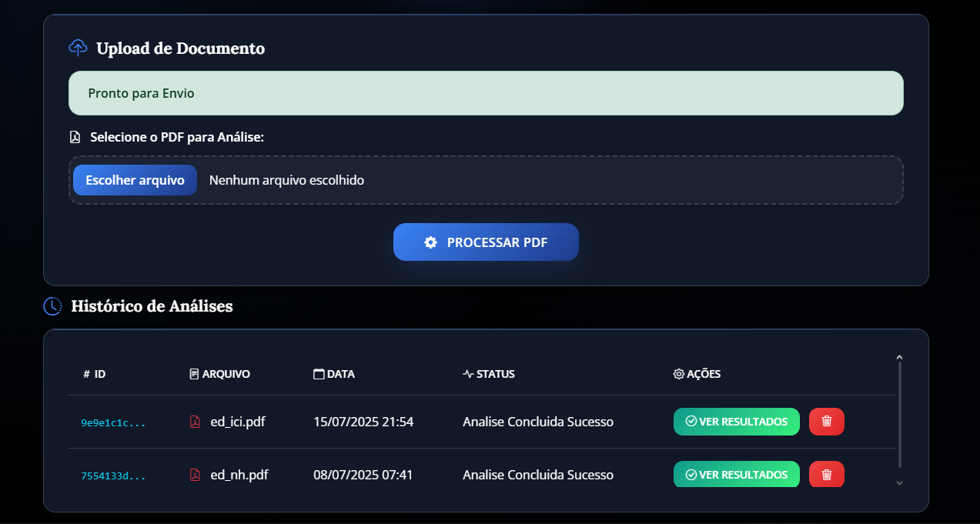
Task: Click the ID 7554133d... cell
Action: click(x=113, y=476)
